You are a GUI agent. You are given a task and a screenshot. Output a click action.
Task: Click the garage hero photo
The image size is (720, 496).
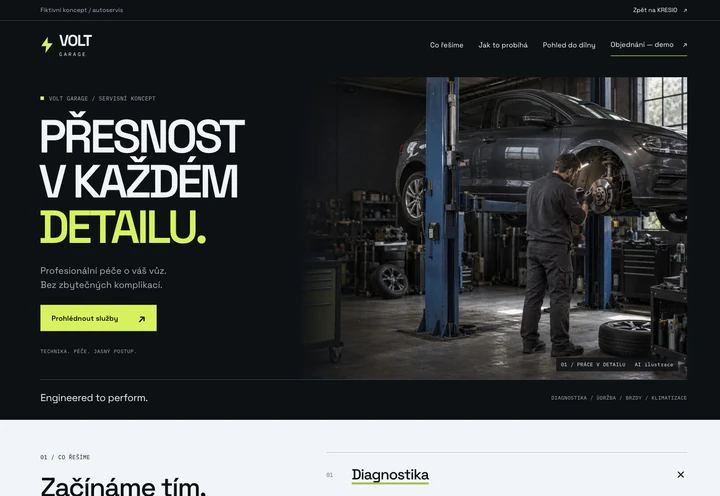(x=495, y=228)
